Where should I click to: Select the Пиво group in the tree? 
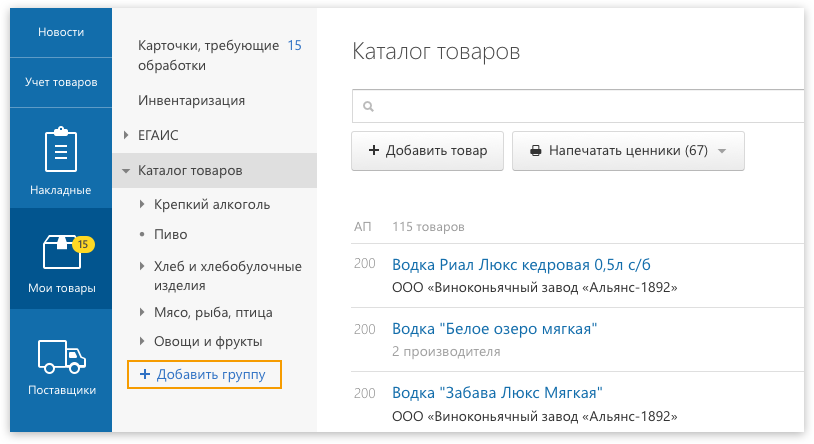(171, 235)
